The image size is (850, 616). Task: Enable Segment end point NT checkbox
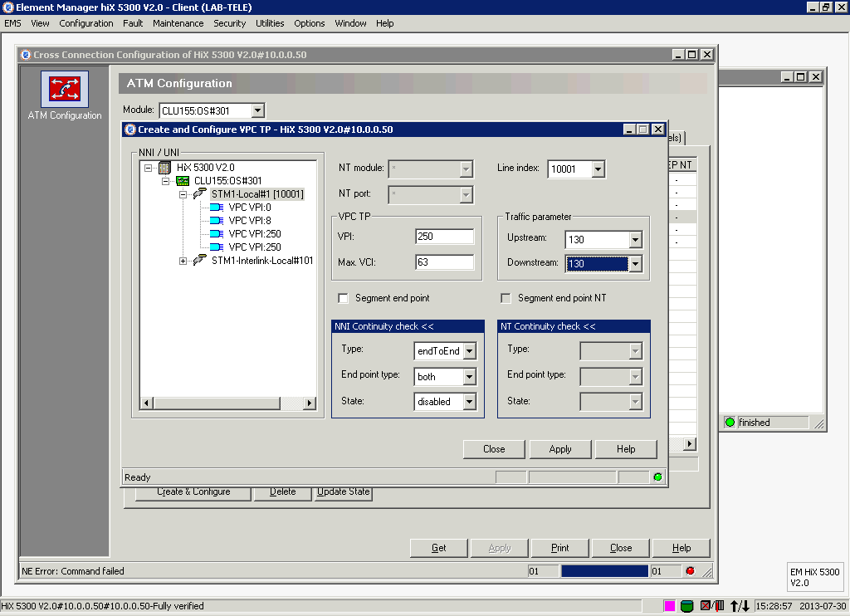(506, 298)
